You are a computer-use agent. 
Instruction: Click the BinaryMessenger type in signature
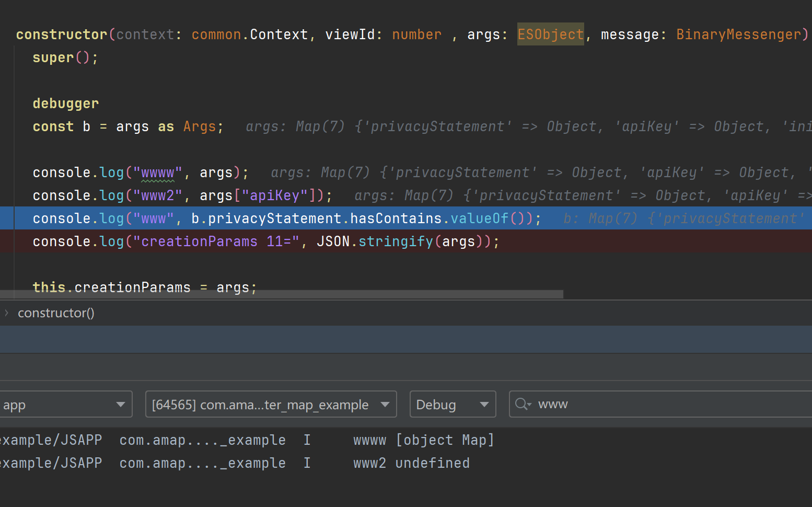click(739, 34)
